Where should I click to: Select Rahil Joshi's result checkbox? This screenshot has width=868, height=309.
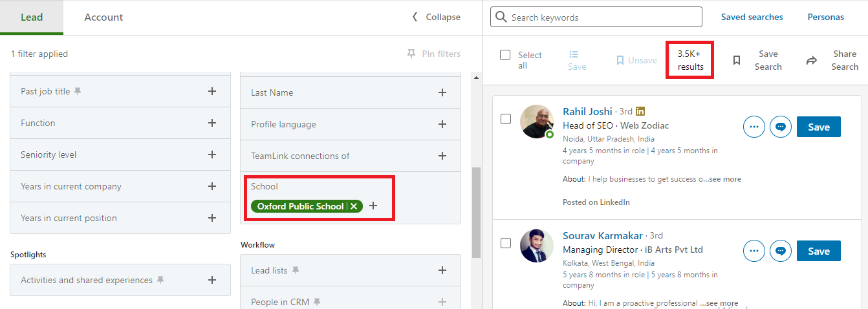[506, 119]
